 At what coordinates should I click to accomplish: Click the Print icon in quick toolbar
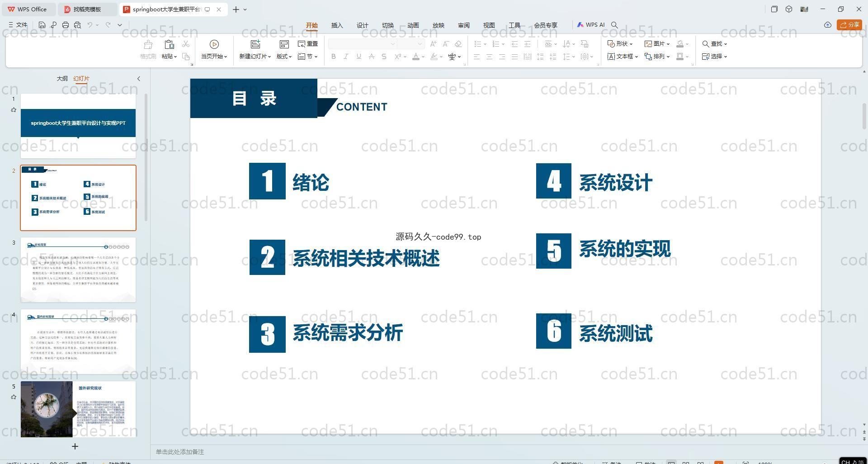(x=66, y=25)
